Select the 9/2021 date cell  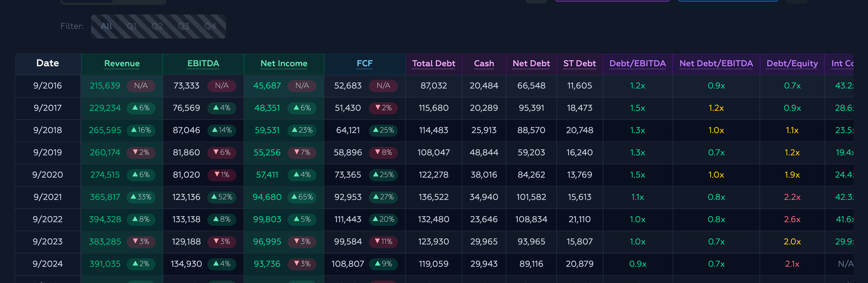[48, 197]
